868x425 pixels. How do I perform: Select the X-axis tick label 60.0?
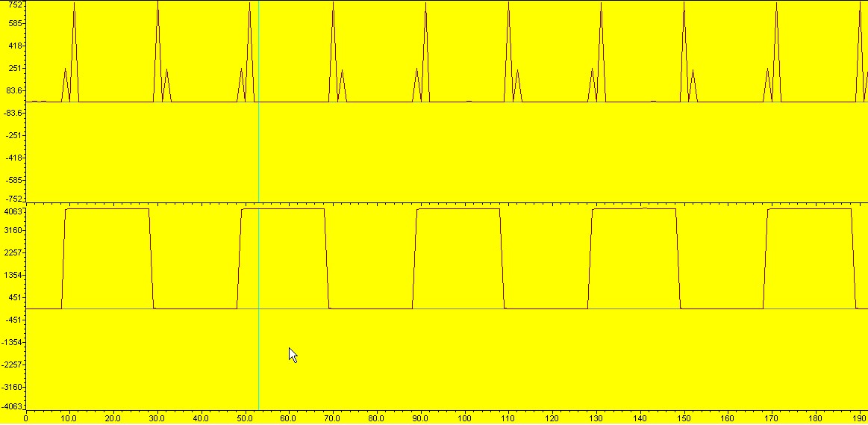point(288,419)
